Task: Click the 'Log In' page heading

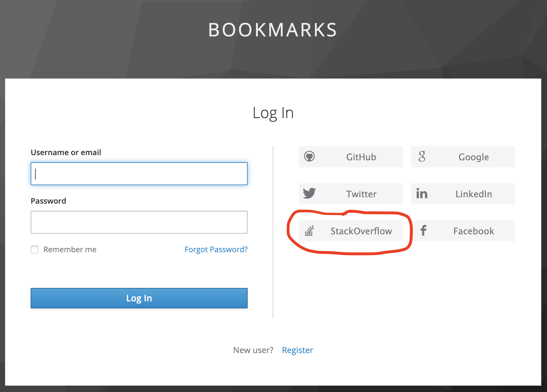Action: [x=273, y=113]
